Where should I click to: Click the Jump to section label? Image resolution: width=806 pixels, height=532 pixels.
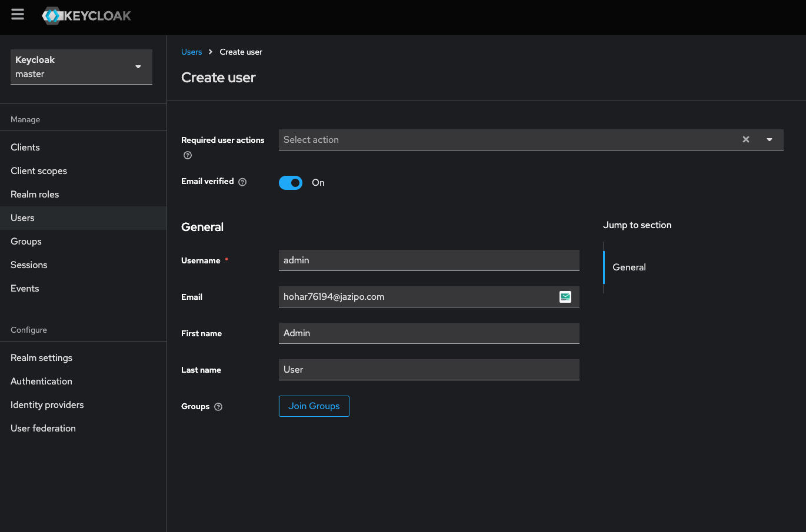(x=637, y=225)
